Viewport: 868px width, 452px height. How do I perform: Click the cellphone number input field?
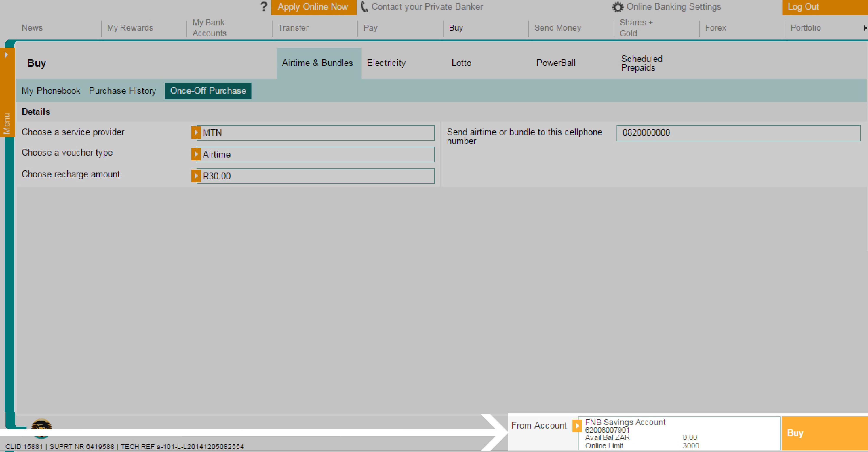pyautogui.click(x=738, y=133)
